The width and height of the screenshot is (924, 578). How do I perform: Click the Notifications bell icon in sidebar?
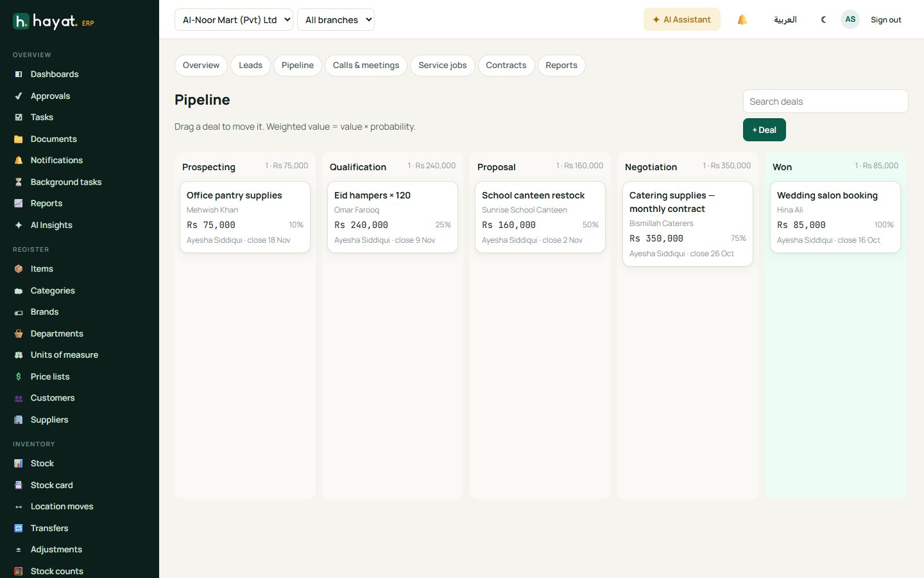pos(19,161)
